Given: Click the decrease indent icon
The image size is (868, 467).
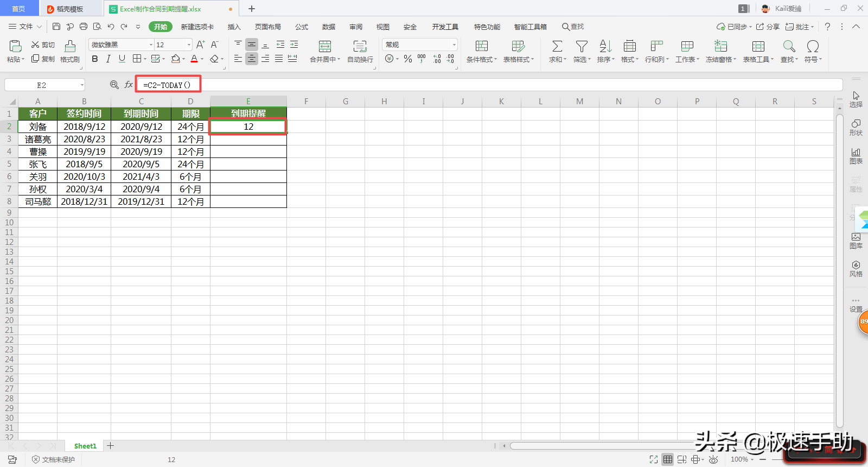Looking at the screenshot, I should [x=280, y=45].
